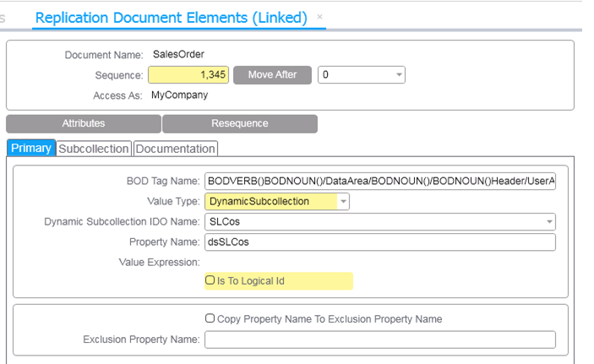Click the Property Name field dsSLCos

click(x=380, y=242)
